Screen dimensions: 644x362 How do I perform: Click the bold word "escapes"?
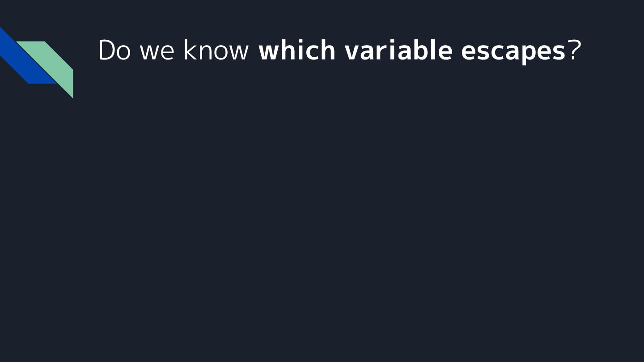coord(513,52)
